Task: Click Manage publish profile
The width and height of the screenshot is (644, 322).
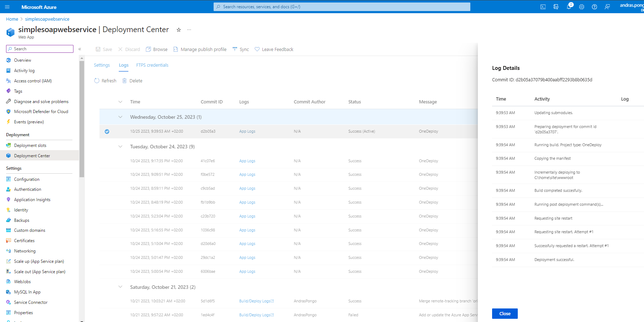Action: (x=200, y=50)
